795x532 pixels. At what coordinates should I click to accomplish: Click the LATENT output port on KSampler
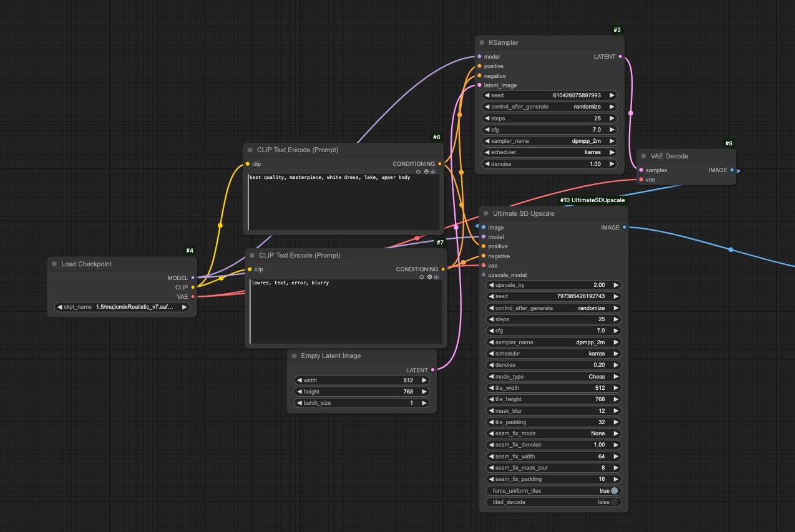[620, 57]
